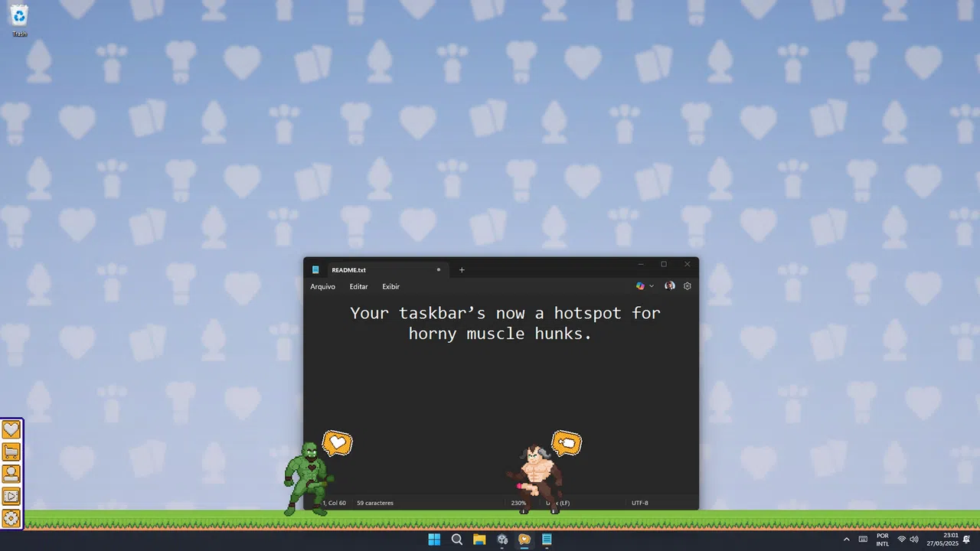Viewport: 980px width, 551px height.
Task: Open the character profile icon in the side panel
Action: (11, 474)
